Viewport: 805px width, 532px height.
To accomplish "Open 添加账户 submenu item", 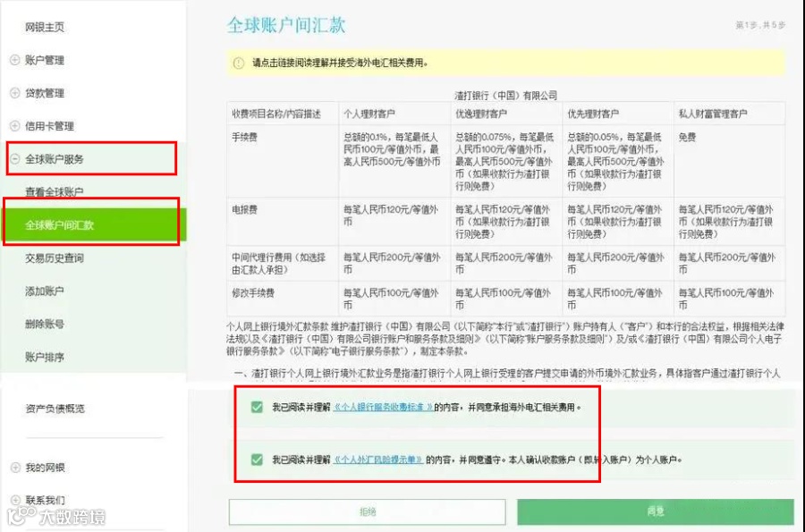I will coord(45,291).
